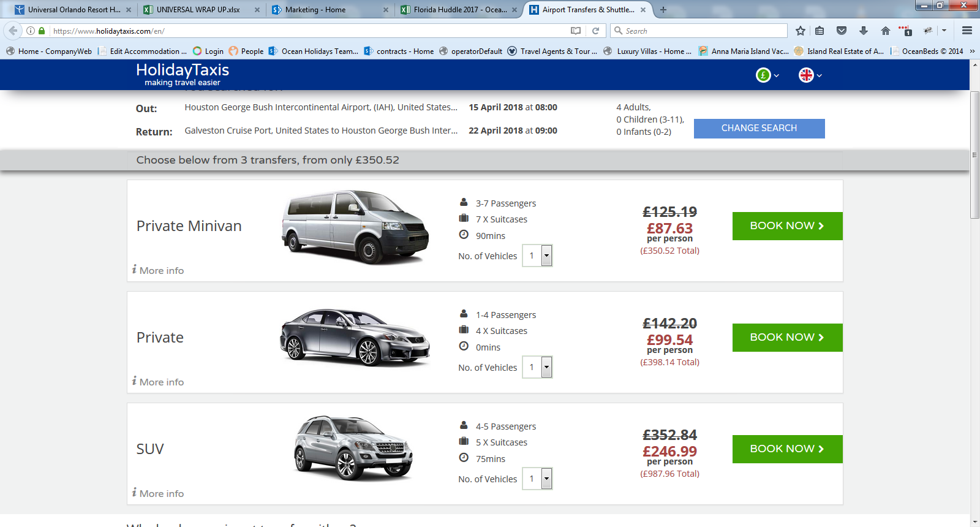Switch to Florida Huddle 2017 tab
The width and height of the screenshot is (980, 527).
click(x=455, y=10)
